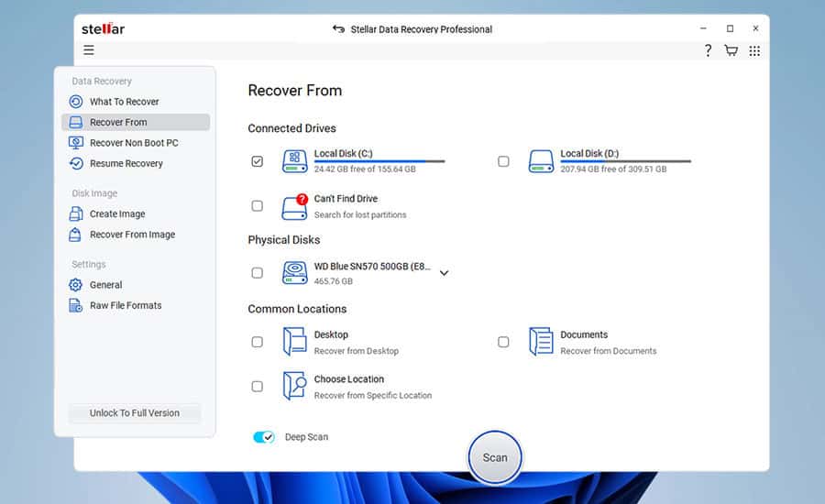Open What To Recover in sidebar
Viewport: 825px width, 504px height.
pos(136,102)
